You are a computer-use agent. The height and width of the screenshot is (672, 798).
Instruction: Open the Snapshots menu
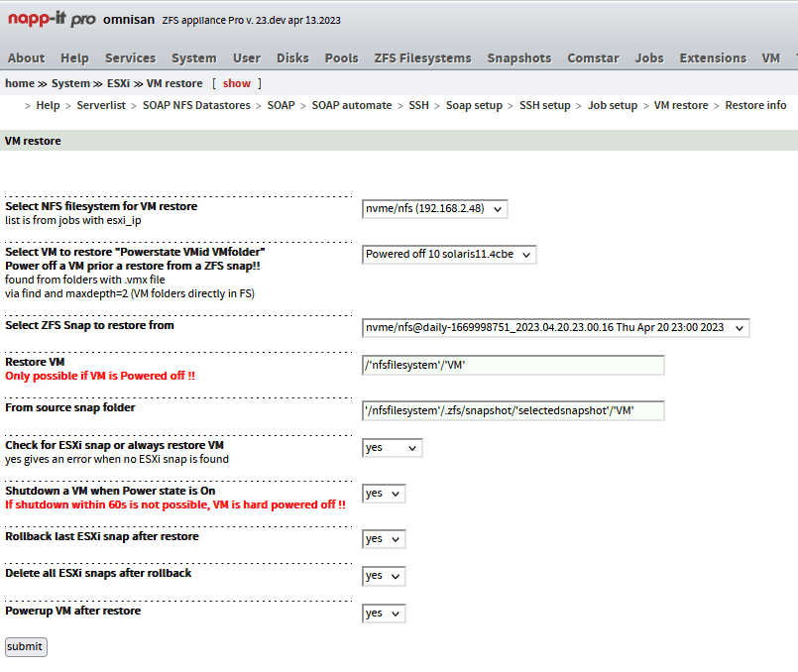point(519,58)
